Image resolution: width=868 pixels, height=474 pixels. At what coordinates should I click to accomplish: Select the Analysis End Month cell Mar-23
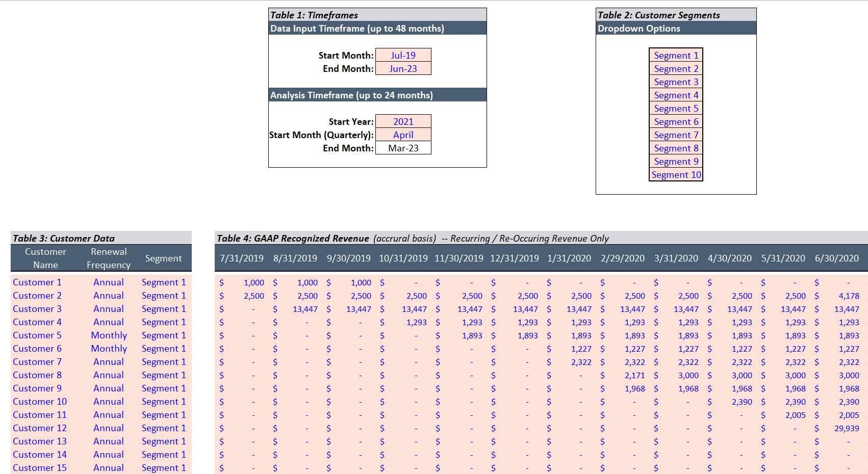coord(403,148)
